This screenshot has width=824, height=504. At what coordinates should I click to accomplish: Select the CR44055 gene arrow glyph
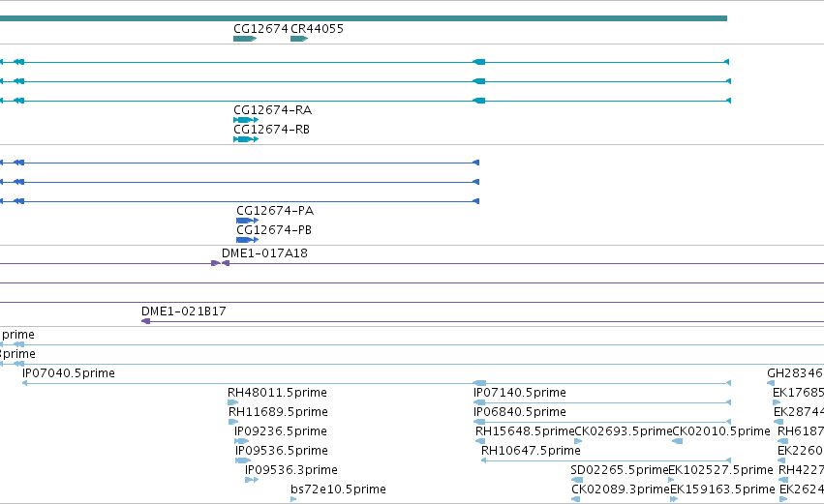coord(299,39)
